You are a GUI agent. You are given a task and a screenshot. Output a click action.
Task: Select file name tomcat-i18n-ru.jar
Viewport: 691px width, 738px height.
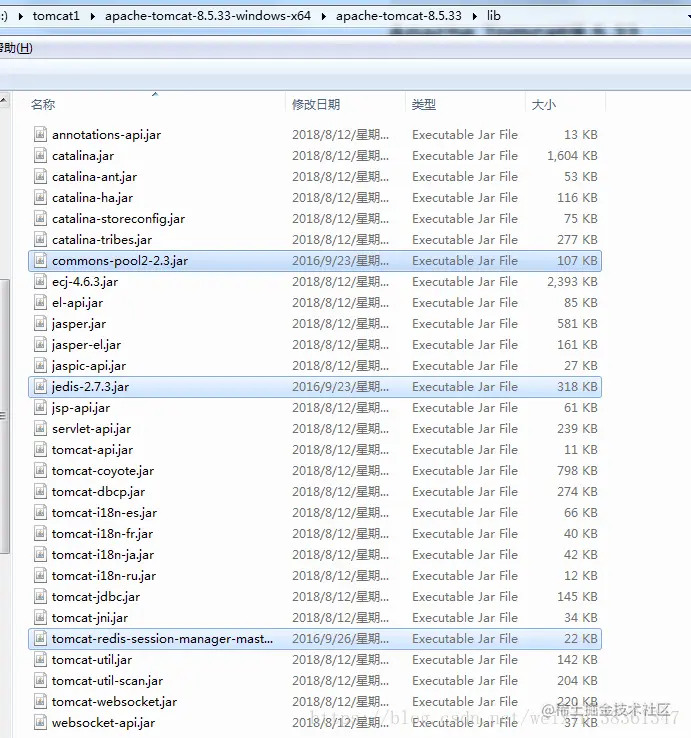pyautogui.click(x=104, y=576)
